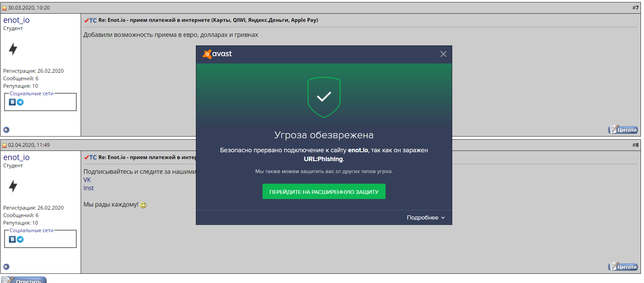Open enot_io profile from post #8
This screenshot has width=644, height=283.
coord(16,157)
